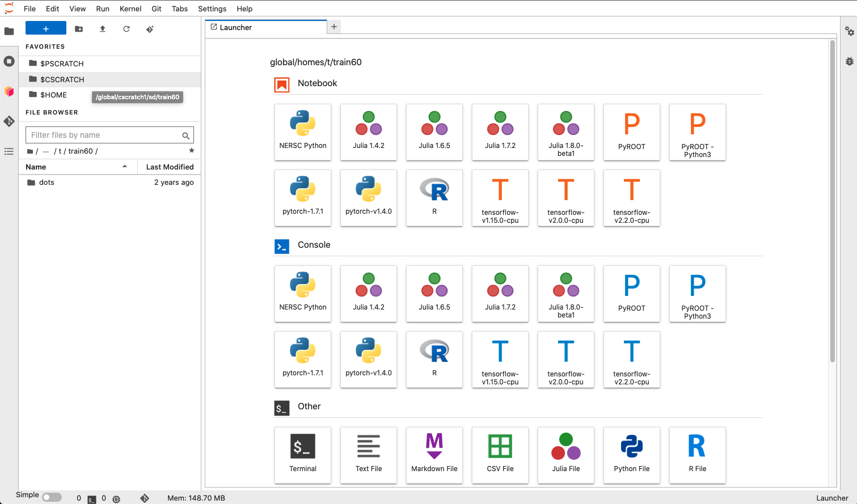Toggle Simple interface mode switch
This screenshot has height=504, width=857.
[52, 497]
